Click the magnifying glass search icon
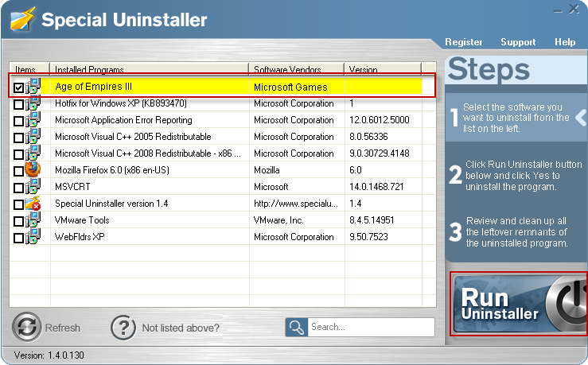This screenshot has height=365, width=588. tap(296, 327)
